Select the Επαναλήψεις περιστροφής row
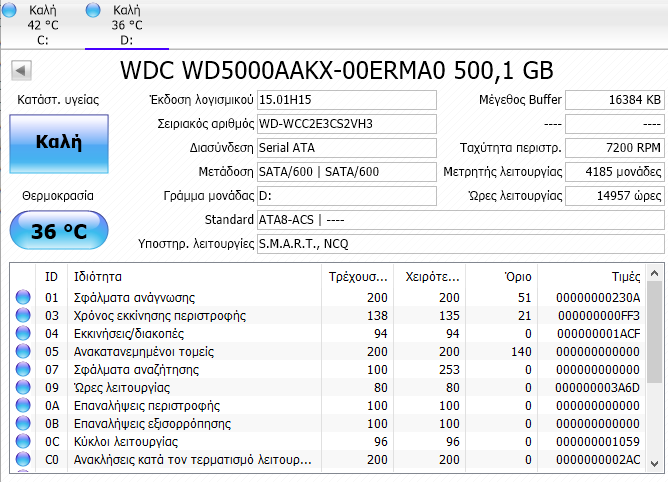Viewport: 668px width, 482px height. tap(328, 405)
